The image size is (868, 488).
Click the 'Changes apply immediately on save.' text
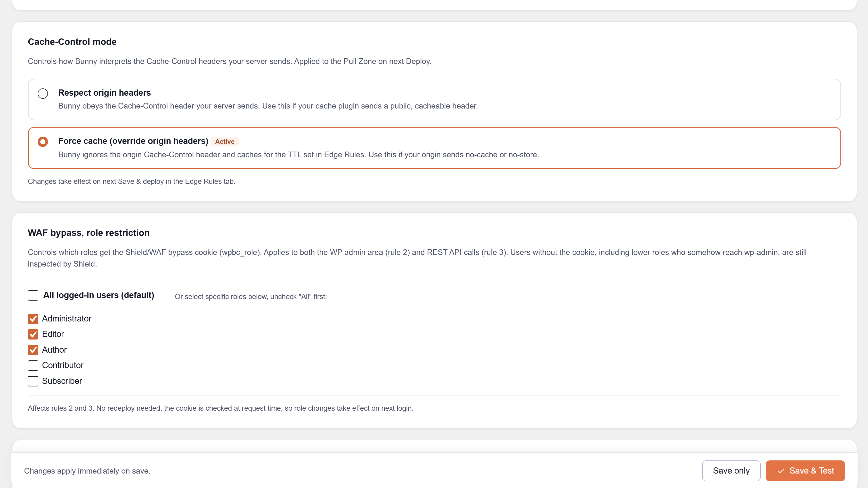pos(87,471)
